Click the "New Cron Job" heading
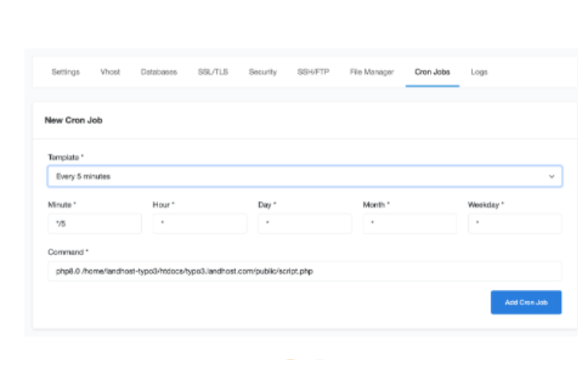Viewport: 588px width, 391px height. pyautogui.click(x=73, y=121)
